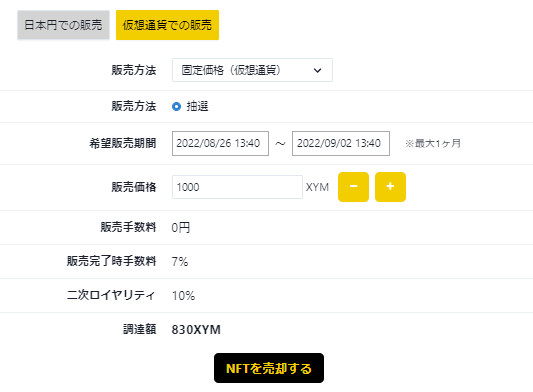This screenshot has width=533, height=392.
Task: Click the 830XYM 調達額 value
Action: click(196, 329)
